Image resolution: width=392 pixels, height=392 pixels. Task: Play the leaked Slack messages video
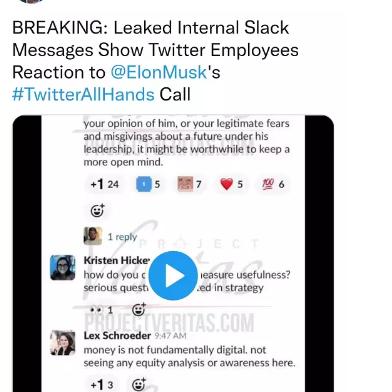[x=173, y=276]
